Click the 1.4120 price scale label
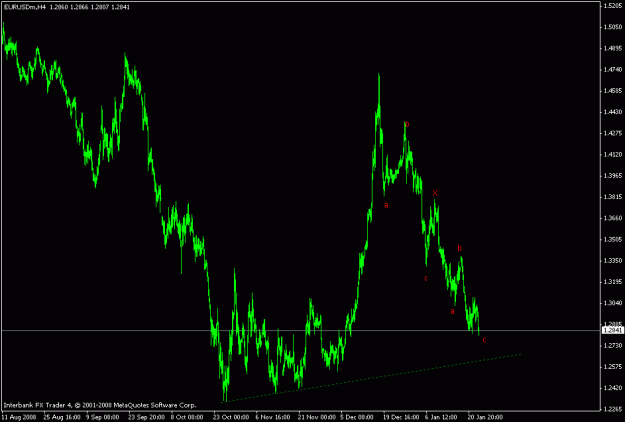The image size is (625, 422). tap(612, 154)
